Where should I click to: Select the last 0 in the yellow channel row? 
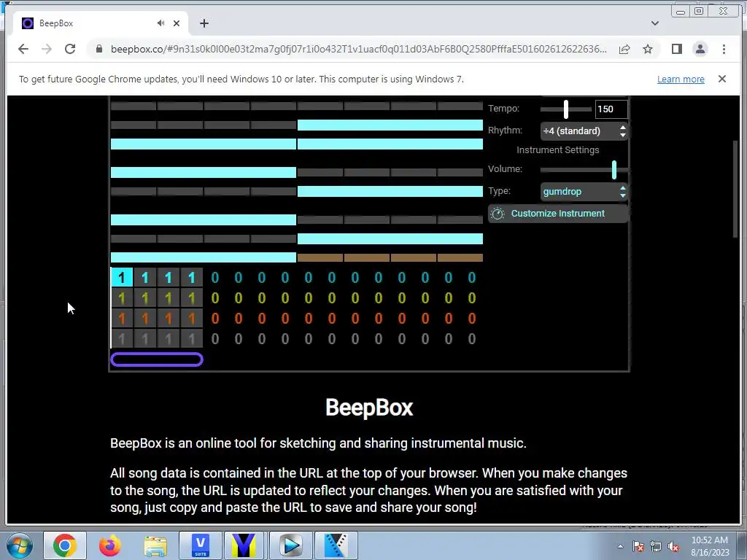(472, 298)
